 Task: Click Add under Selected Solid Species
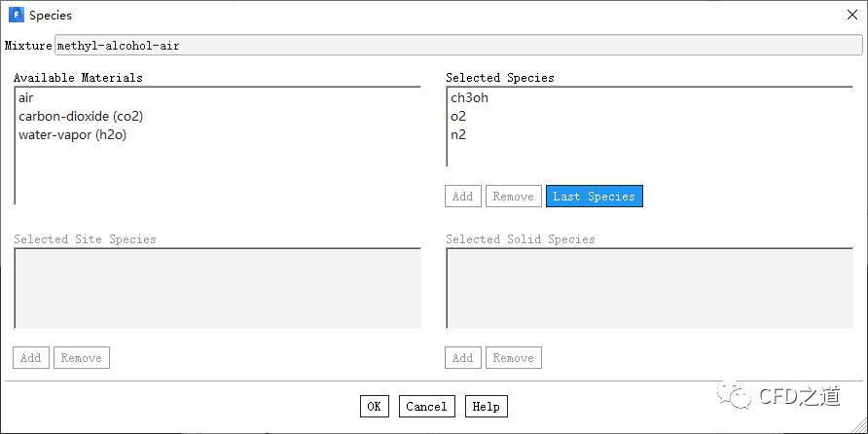click(x=463, y=358)
